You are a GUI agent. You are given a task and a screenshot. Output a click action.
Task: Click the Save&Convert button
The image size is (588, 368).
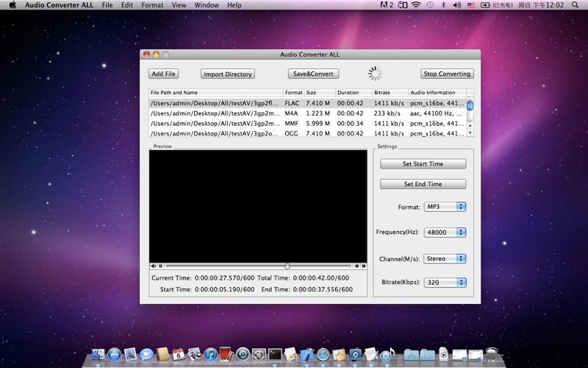(x=313, y=74)
